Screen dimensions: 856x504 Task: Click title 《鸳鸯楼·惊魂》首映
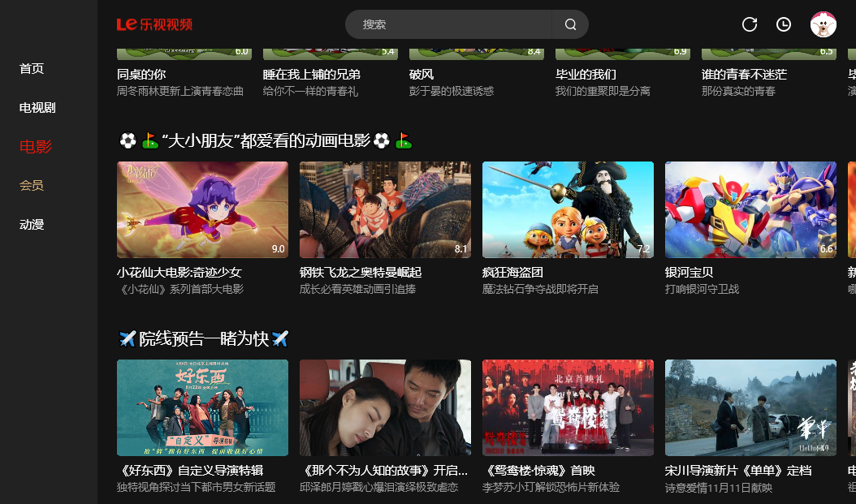(x=538, y=470)
